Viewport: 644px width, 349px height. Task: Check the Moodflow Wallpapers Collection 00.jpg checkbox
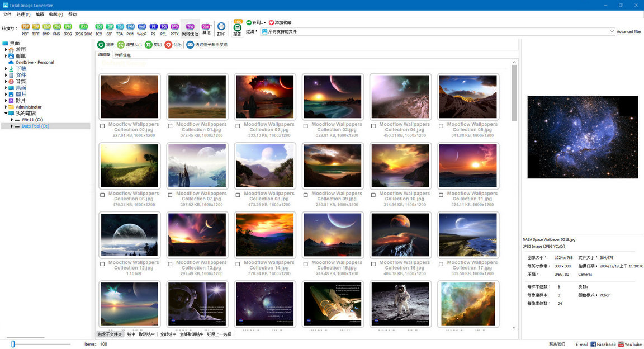102,125
